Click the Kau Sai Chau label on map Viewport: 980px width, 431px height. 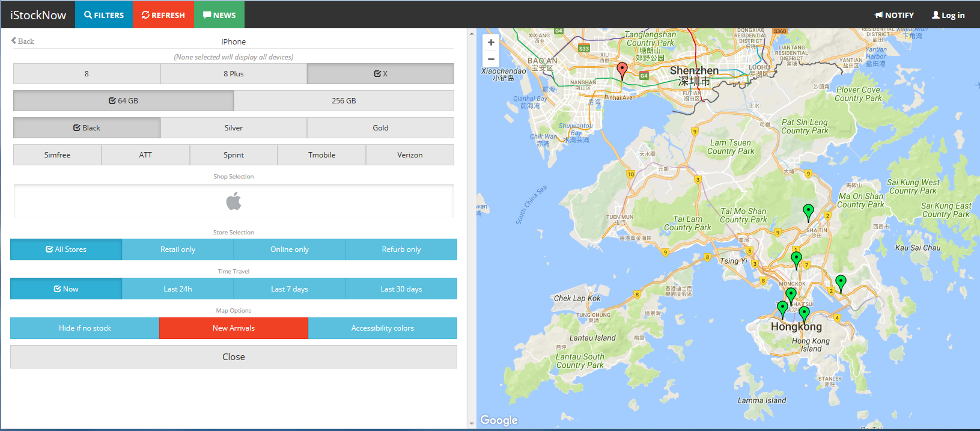click(918, 248)
